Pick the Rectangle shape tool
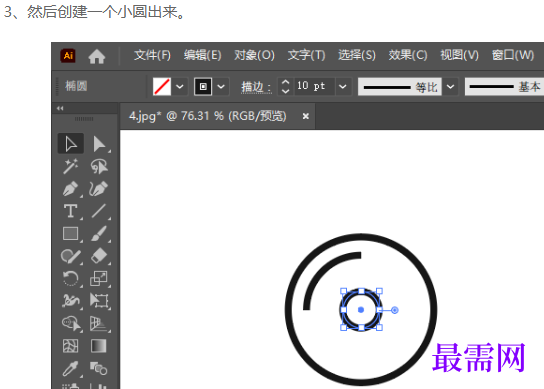 70,234
